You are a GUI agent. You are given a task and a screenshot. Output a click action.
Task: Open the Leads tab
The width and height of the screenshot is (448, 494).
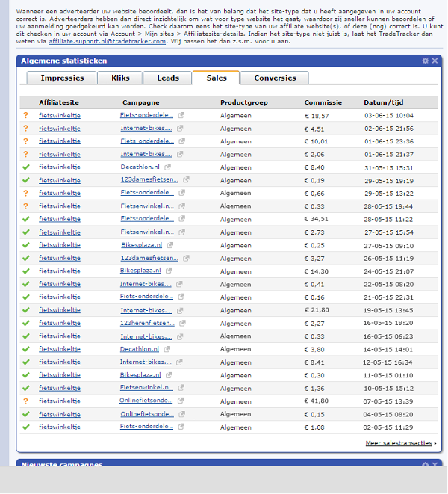pos(168,78)
